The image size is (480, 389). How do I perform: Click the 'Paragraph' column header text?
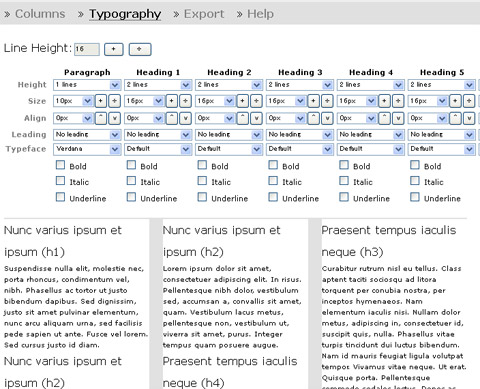[x=87, y=72]
